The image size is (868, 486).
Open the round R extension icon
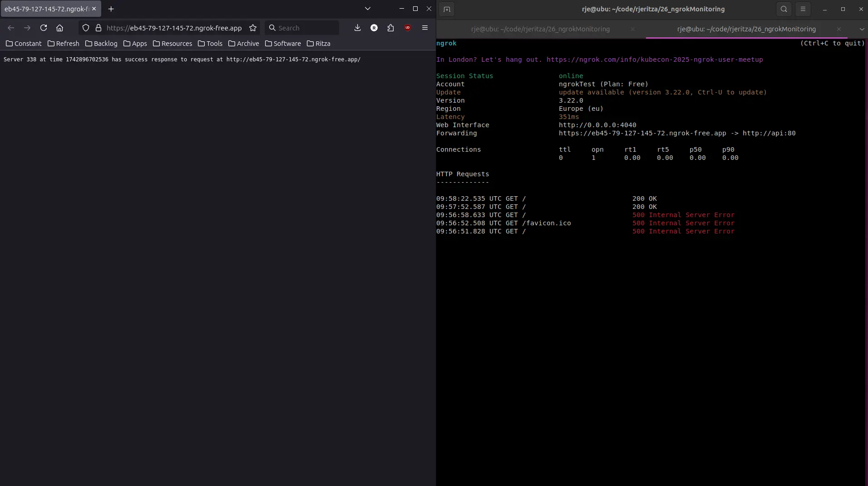tap(374, 28)
